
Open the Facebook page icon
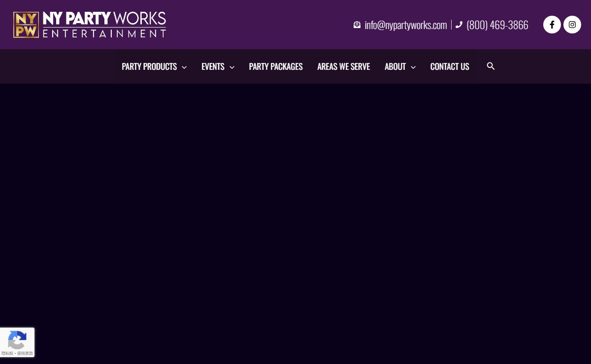552,25
